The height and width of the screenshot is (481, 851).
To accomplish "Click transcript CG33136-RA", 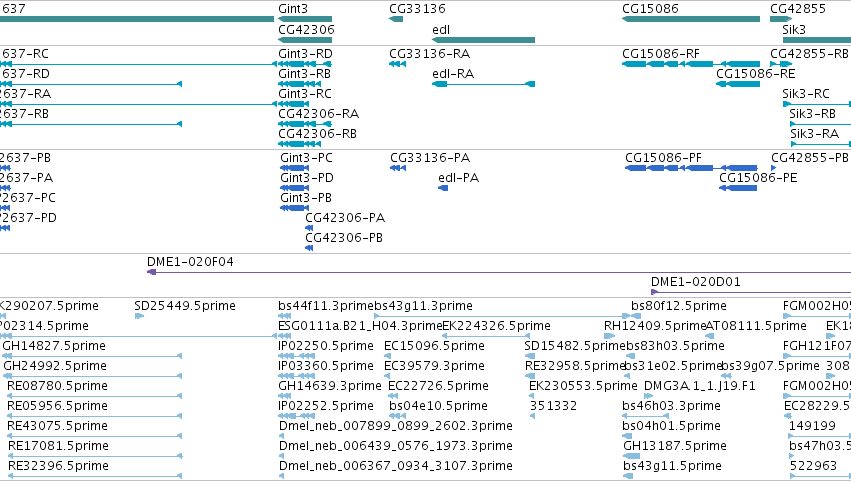I will click(430, 54).
